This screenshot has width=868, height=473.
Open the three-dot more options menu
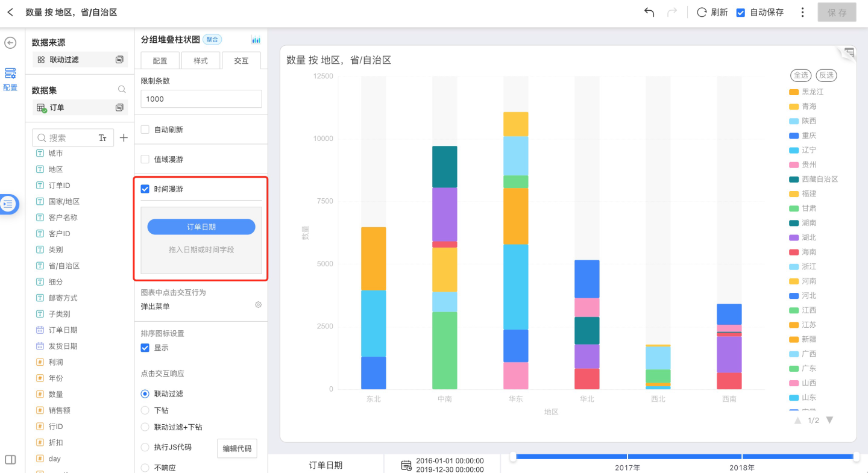(x=802, y=12)
